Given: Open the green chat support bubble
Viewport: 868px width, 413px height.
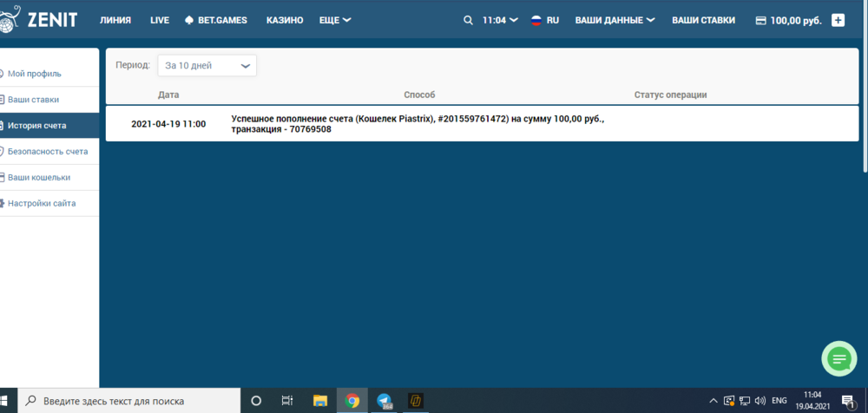Looking at the screenshot, I should click(839, 359).
